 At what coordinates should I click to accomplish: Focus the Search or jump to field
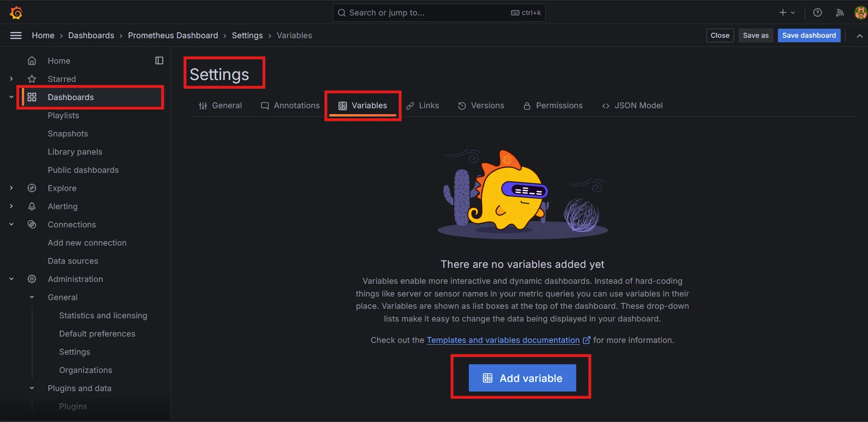pyautogui.click(x=439, y=13)
